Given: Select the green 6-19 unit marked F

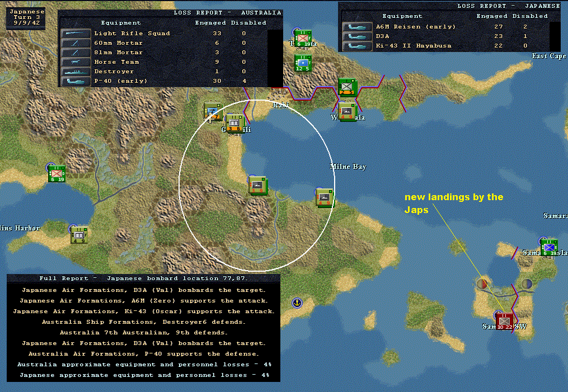Looking at the screenshot, I should coord(303,39).
